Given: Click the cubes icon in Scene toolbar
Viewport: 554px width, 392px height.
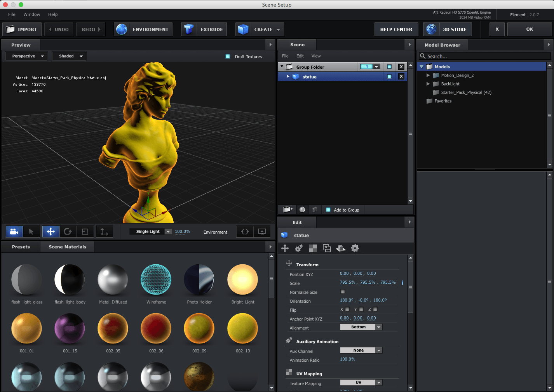Looking at the screenshot, I should tap(315, 210).
